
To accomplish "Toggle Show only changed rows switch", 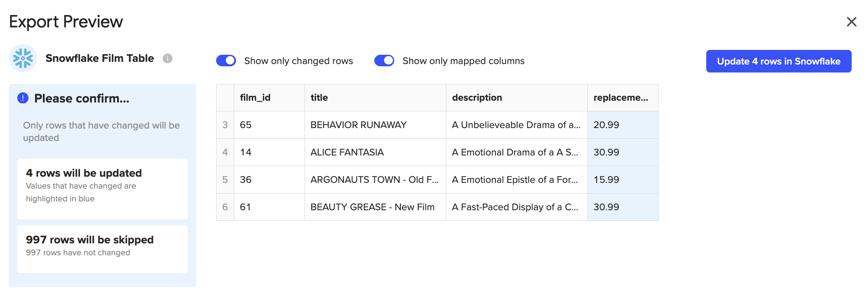I will pyautogui.click(x=226, y=61).
